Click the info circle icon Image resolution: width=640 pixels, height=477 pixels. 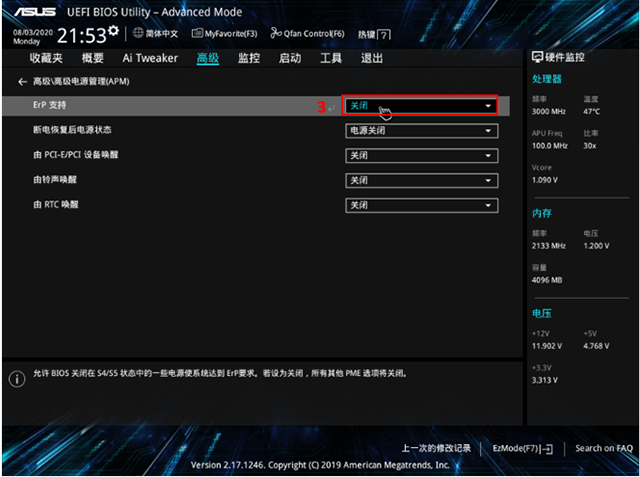point(17,379)
